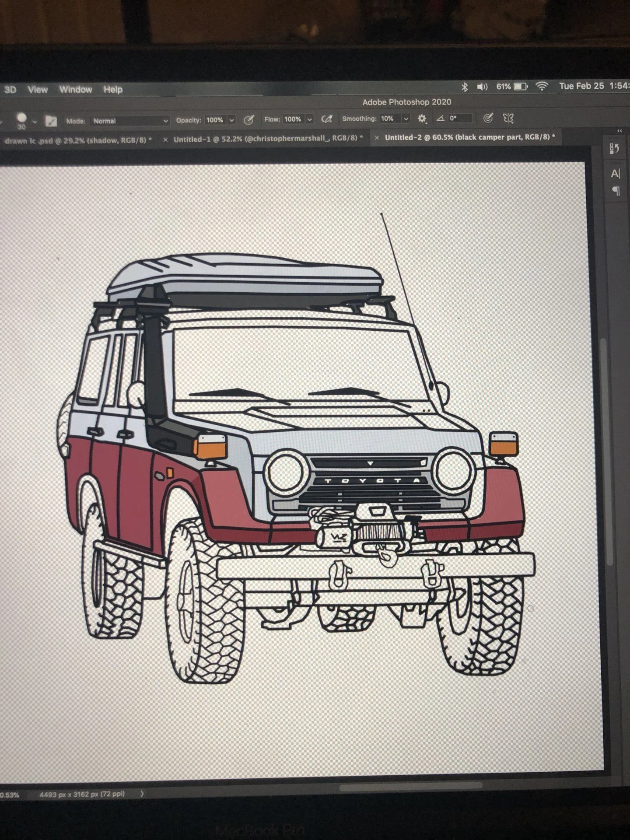Open symmetry paint butterfly options
Screen dimensions: 630x840
pos(508,118)
